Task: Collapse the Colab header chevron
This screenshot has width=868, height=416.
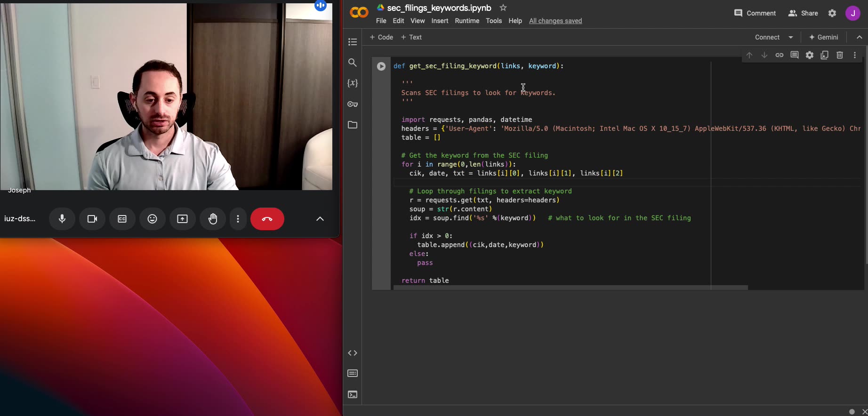Action: [860, 37]
